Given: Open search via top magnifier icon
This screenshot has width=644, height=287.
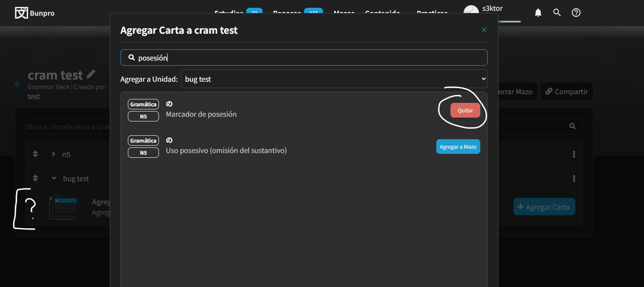Looking at the screenshot, I should coord(557,13).
